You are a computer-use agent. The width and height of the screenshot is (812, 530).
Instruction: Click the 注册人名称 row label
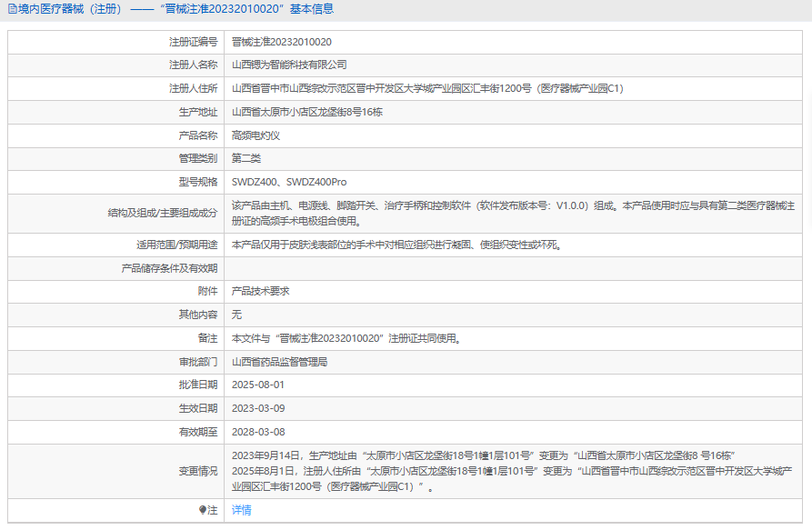pyautogui.click(x=193, y=65)
